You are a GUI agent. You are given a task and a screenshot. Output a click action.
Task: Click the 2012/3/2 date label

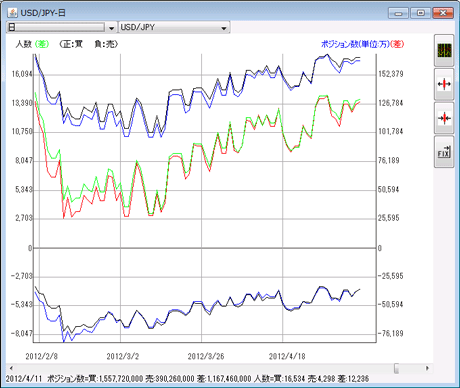coord(123,356)
